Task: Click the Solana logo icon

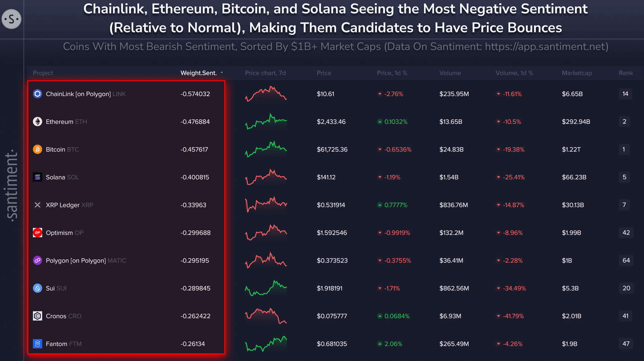Action: coord(37,177)
